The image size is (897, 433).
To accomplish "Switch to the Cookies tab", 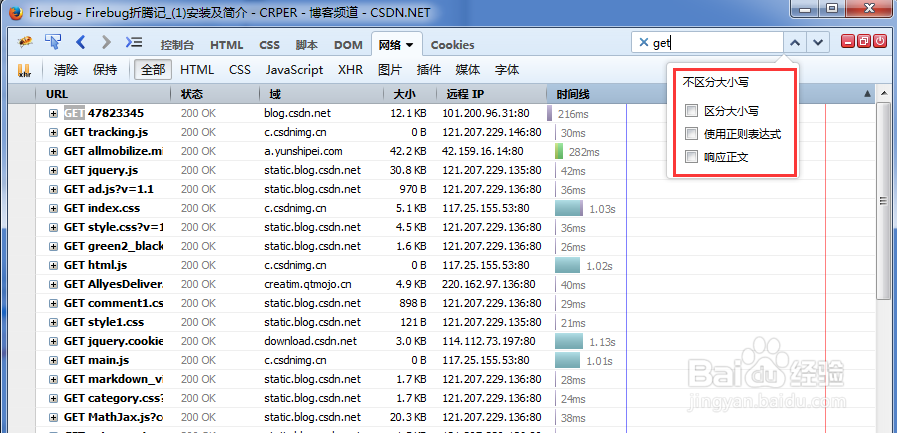I will tap(453, 45).
